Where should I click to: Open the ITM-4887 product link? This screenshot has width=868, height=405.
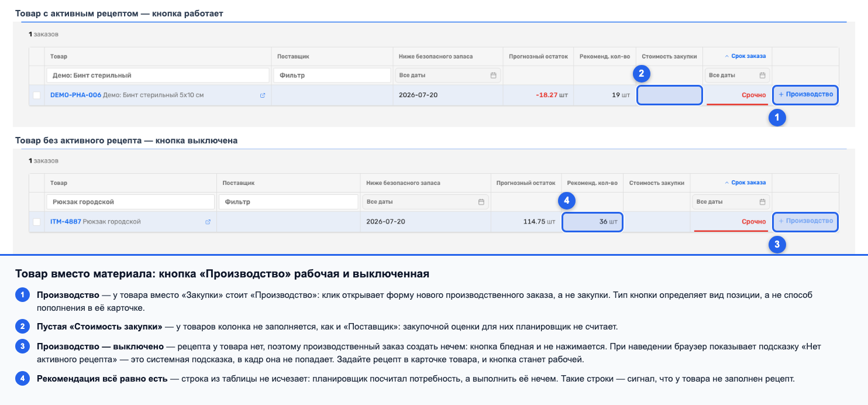point(66,222)
